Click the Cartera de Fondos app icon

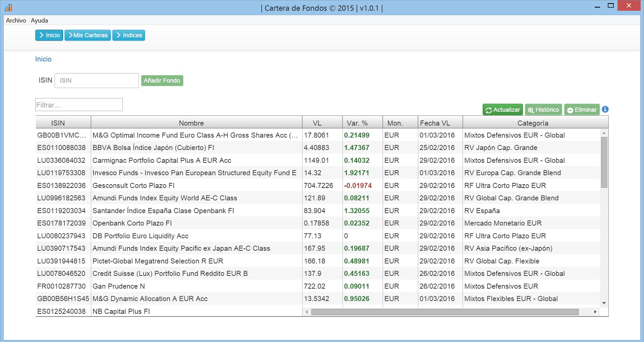(x=8, y=7)
